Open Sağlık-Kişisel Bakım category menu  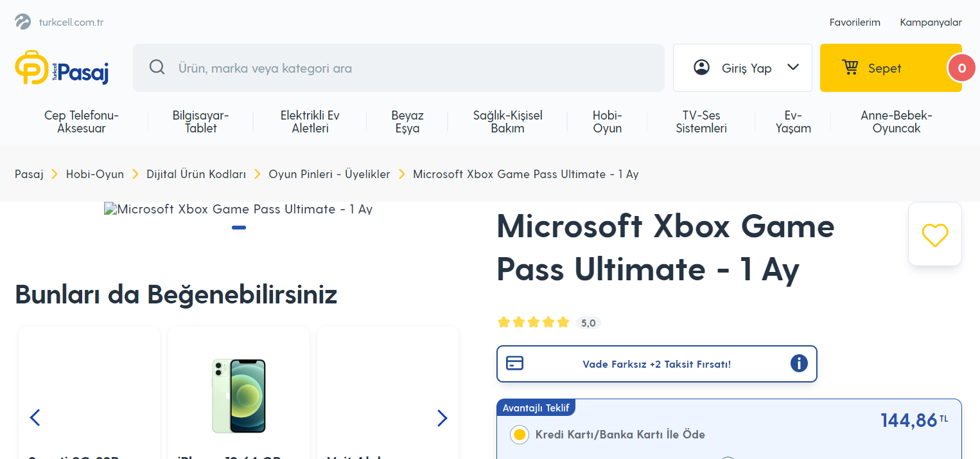pyautogui.click(x=508, y=122)
